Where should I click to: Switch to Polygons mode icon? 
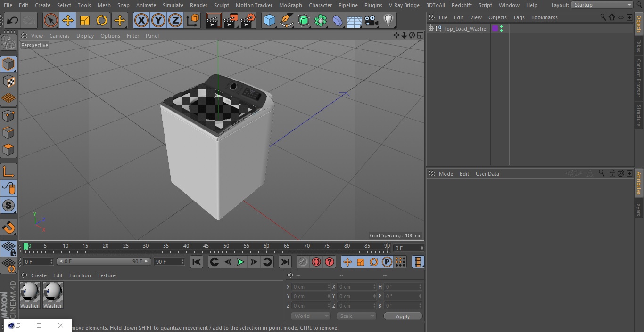8,150
